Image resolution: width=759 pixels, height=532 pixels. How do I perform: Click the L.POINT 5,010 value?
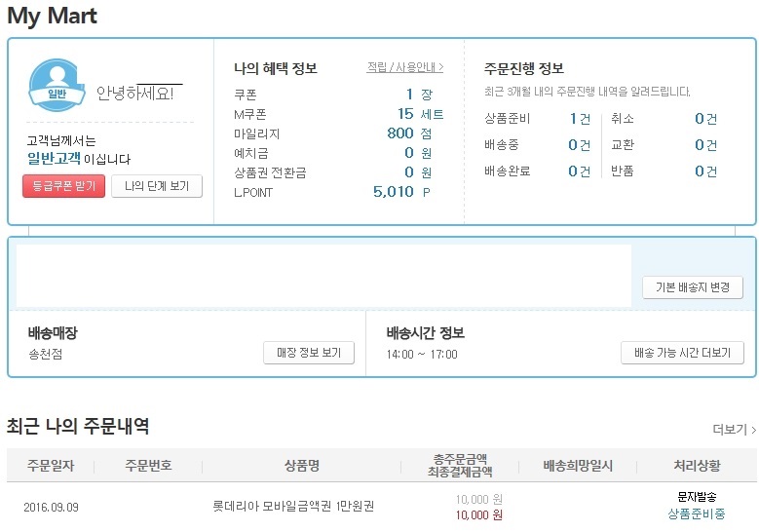coord(394,192)
